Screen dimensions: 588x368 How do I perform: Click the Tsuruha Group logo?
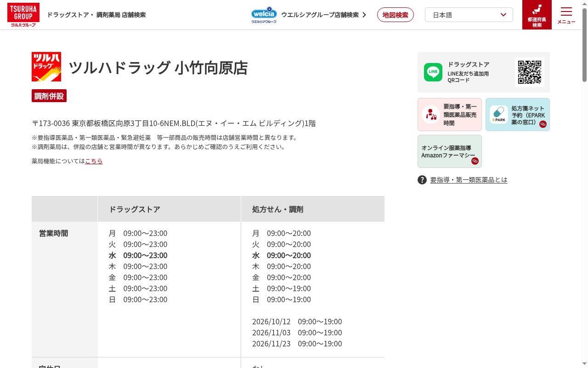coord(23,15)
